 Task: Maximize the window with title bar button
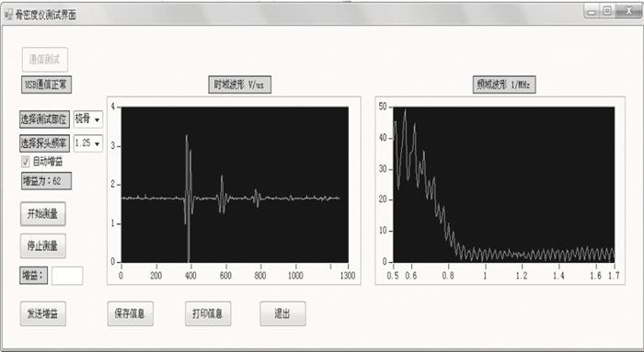tap(607, 11)
